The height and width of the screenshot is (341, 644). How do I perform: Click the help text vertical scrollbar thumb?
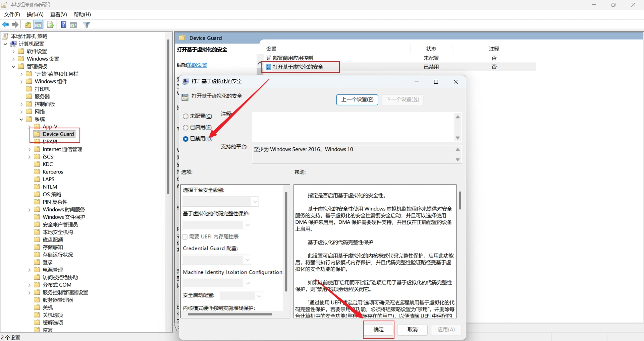click(x=460, y=200)
